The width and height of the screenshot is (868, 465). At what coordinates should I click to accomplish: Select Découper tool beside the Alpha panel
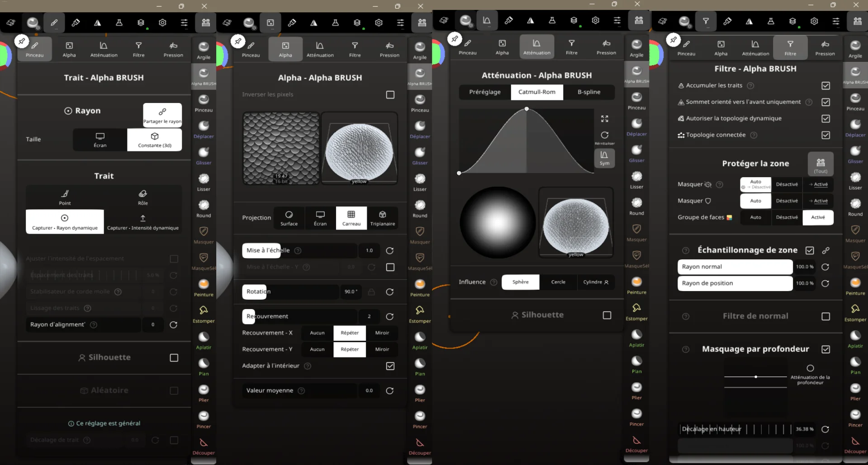pos(420,446)
